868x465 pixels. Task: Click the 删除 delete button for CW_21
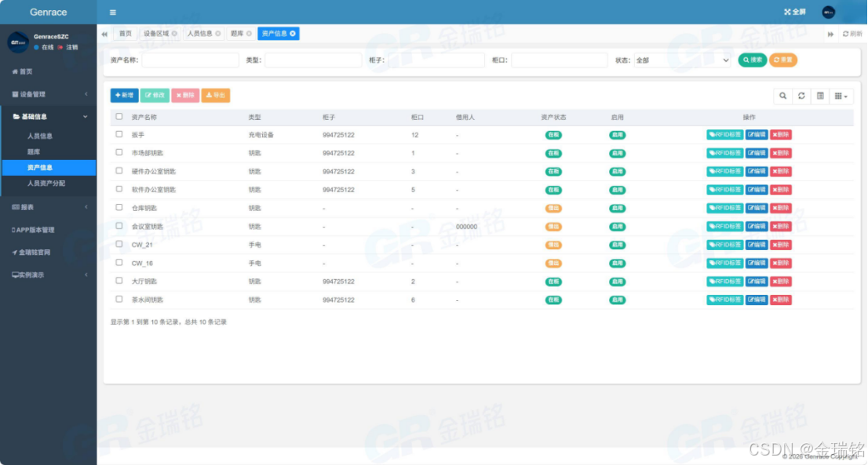point(781,245)
